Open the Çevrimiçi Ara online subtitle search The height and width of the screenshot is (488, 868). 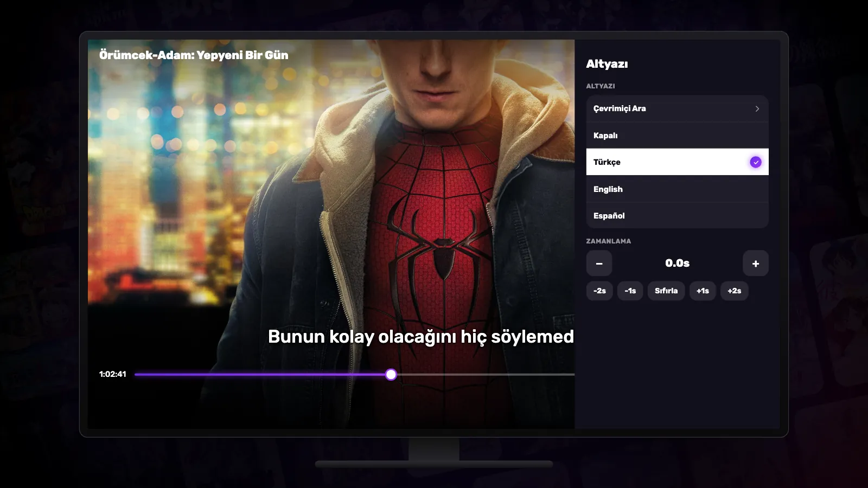[677, 108]
